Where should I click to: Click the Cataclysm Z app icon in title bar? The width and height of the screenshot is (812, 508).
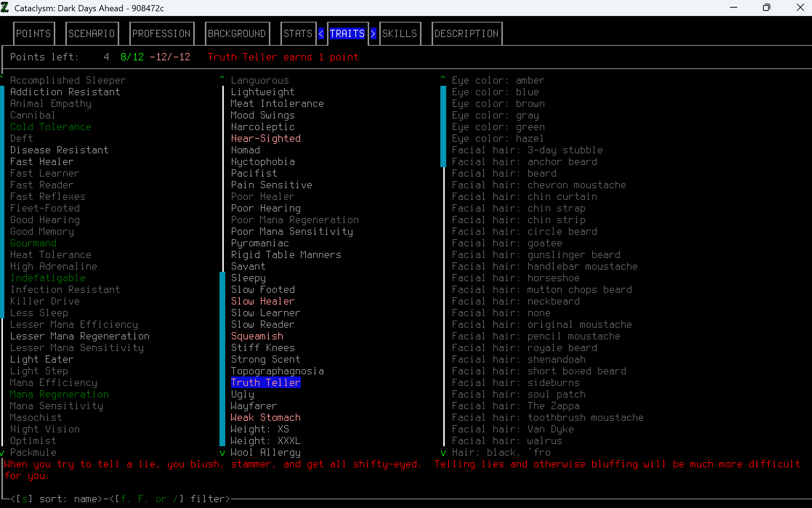coord(5,8)
